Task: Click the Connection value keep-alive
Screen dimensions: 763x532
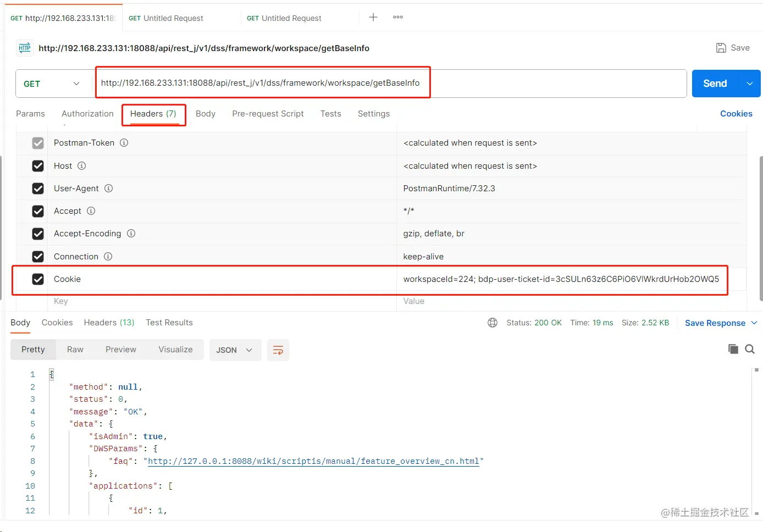Action: point(423,257)
